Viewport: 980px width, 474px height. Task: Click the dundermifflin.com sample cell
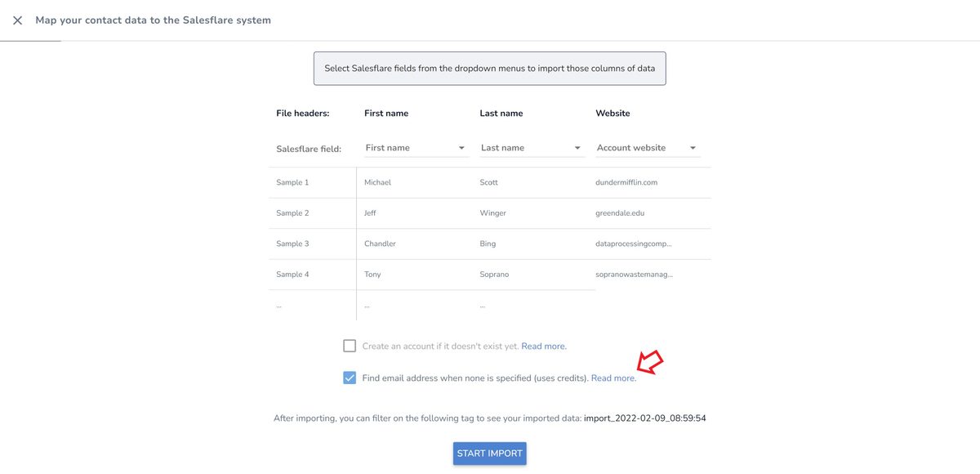pyautogui.click(x=626, y=182)
